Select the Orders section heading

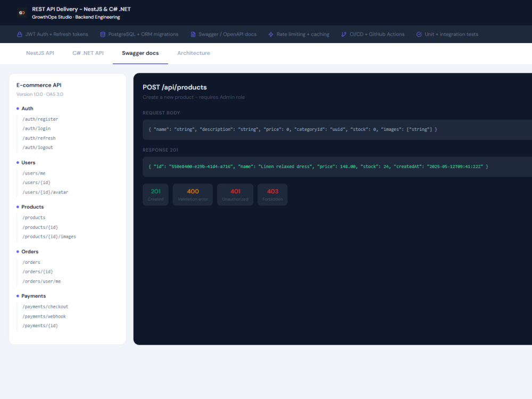click(x=30, y=252)
